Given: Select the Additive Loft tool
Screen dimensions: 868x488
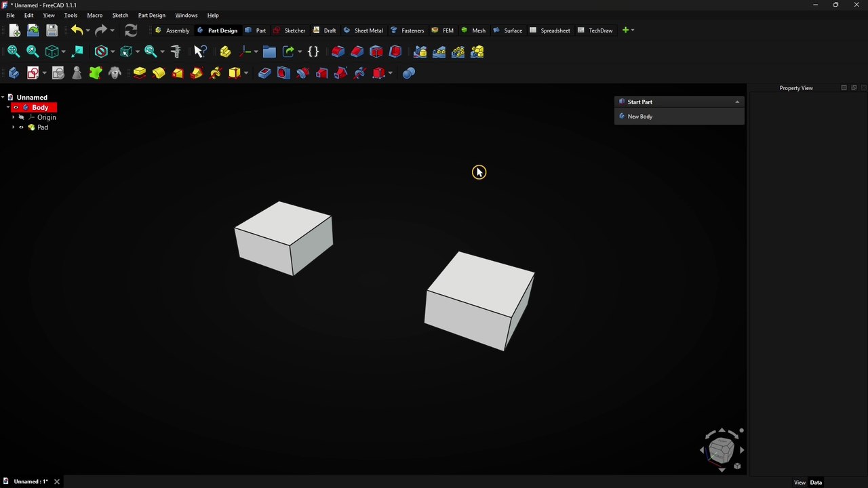Looking at the screenshot, I should pos(177,73).
